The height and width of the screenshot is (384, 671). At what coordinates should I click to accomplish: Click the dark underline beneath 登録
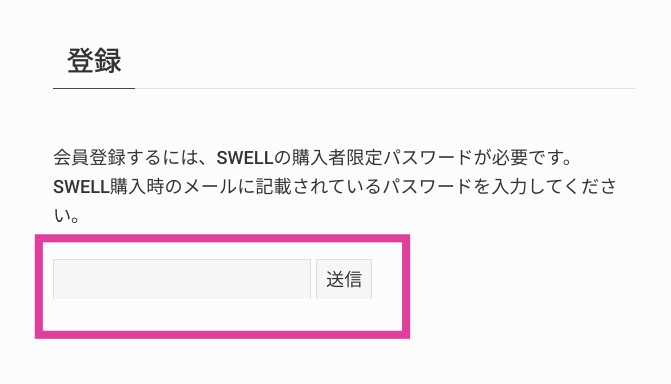(x=94, y=88)
